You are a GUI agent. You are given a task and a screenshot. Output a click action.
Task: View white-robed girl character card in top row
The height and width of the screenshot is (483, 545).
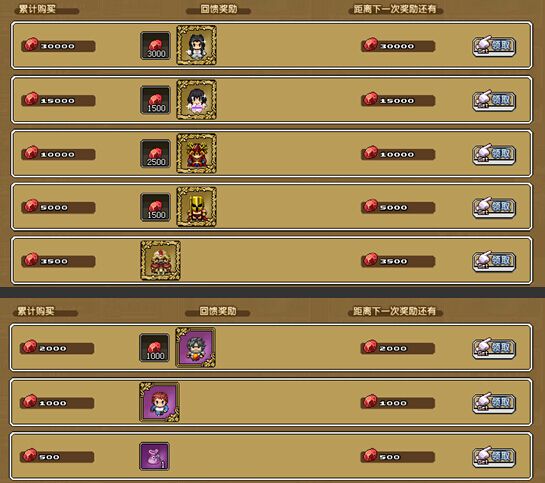(x=196, y=45)
